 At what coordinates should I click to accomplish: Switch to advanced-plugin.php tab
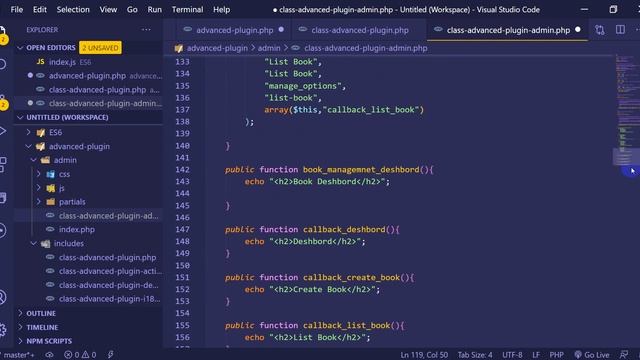point(234,30)
